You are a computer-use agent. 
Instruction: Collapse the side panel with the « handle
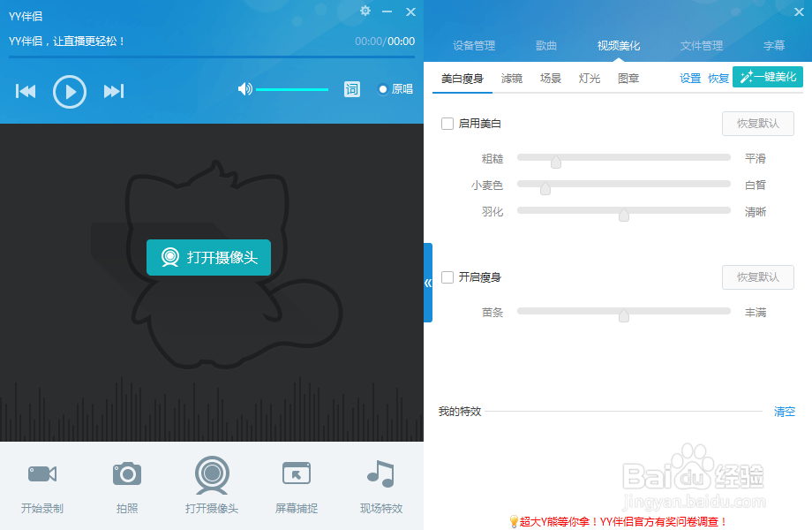428,283
